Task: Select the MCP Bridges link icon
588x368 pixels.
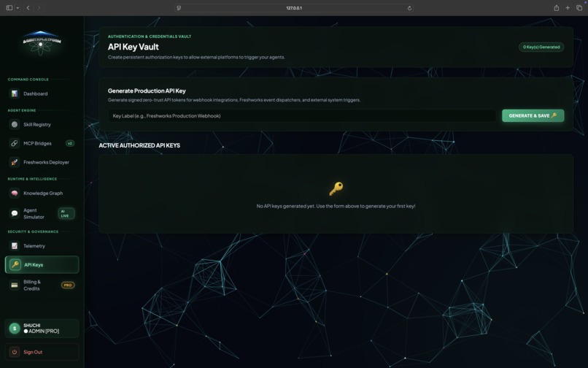Action: 15,143
